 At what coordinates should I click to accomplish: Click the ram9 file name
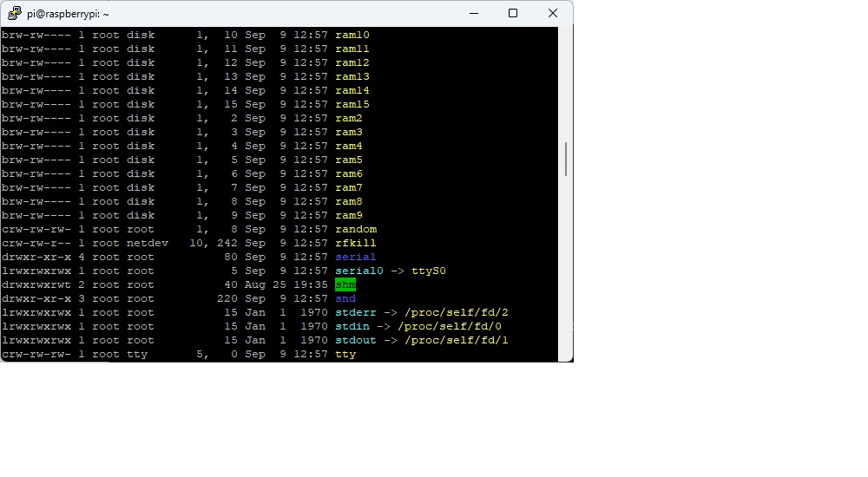pos(349,215)
